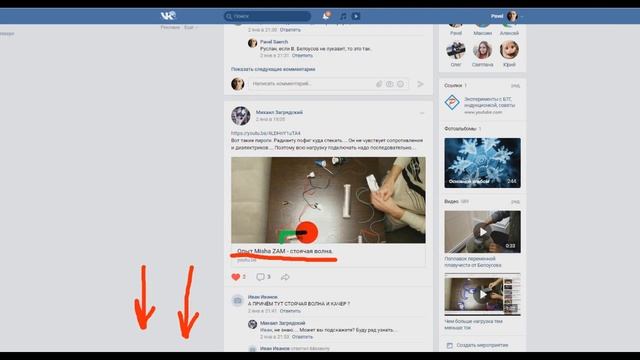This screenshot has width=640, height=360.
Task: Open post author name 'Михаил Загрядский'
Action: point(279,112)
